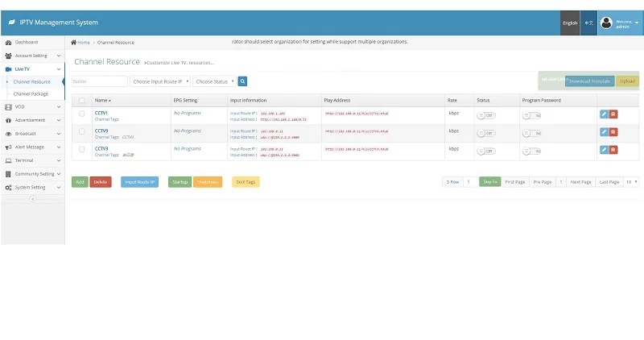
Task: Edit the CCTV9 channel with pencil icon
Action: click(604, 132)
